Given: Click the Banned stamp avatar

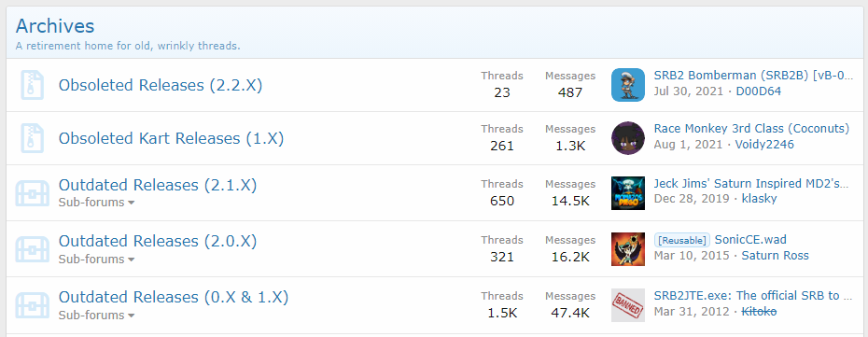Looking at the screenshot, I should coord(628,305).
